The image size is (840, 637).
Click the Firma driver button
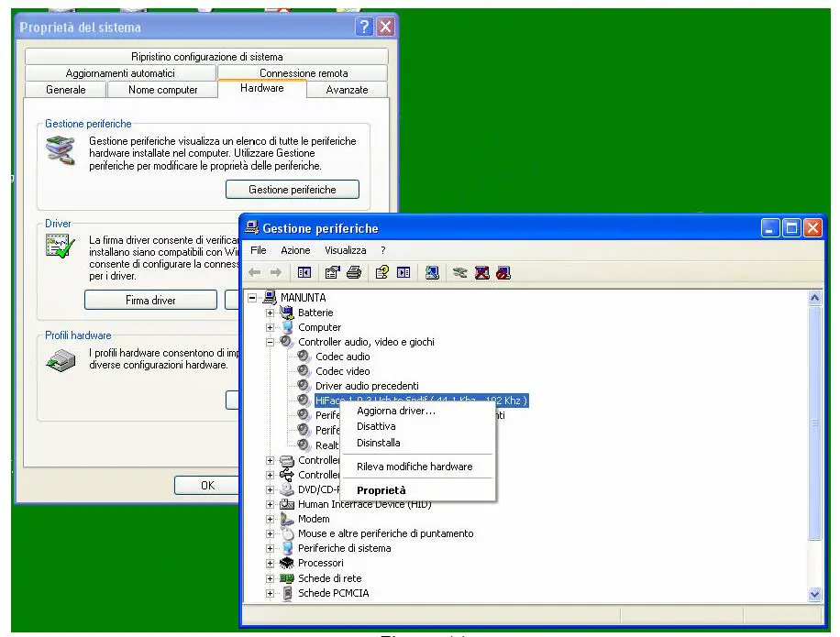150,301
